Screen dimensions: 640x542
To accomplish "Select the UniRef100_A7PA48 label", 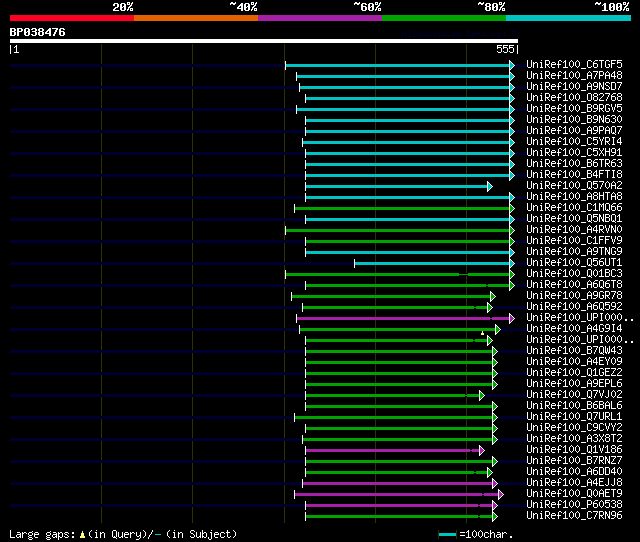I will [x=574, y=76].
